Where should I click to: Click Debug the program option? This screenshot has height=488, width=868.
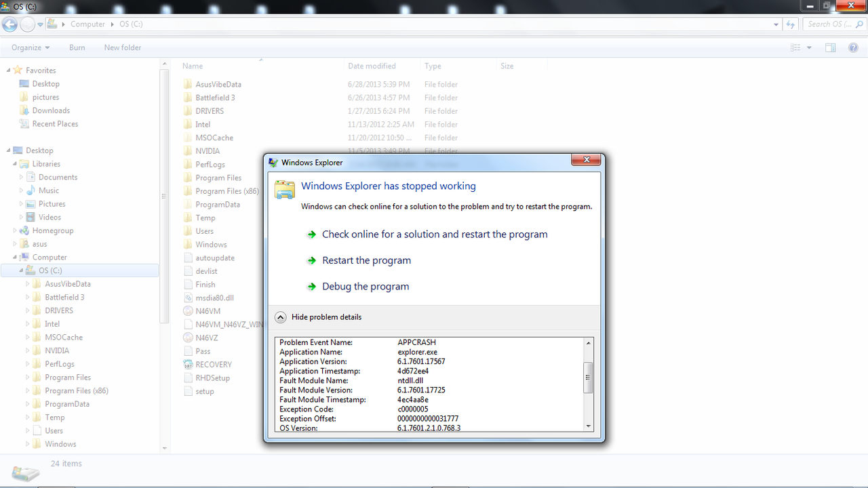pos(366,286)
